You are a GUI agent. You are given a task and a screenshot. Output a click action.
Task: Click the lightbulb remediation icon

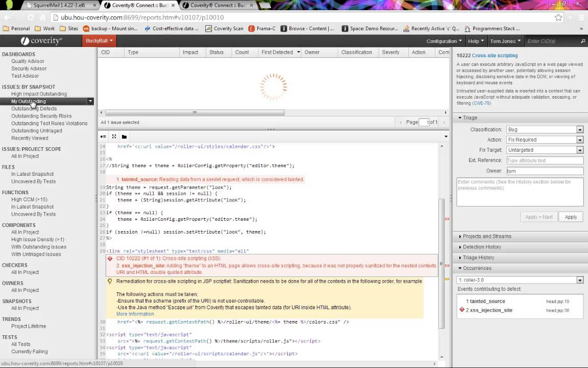coord(110,281)
